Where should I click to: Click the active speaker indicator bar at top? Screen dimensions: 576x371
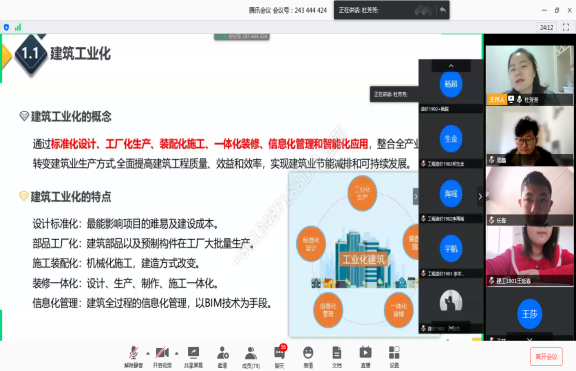click(x=392, y=10)
